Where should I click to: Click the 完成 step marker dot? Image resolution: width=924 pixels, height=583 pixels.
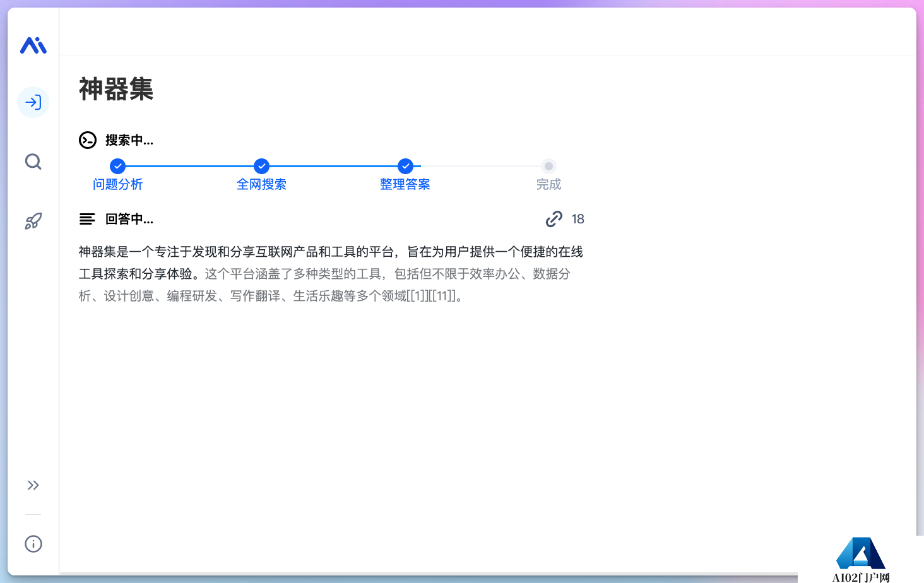pos(549,167)
